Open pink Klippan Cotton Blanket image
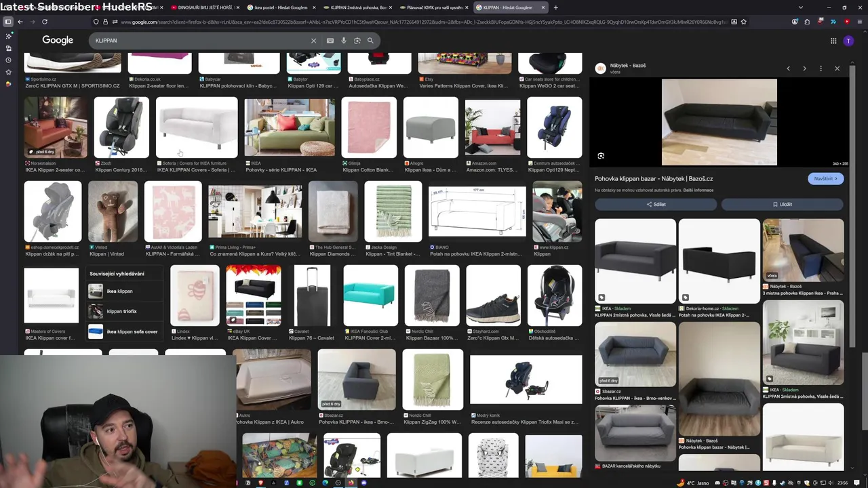 (x=369, y=127)
